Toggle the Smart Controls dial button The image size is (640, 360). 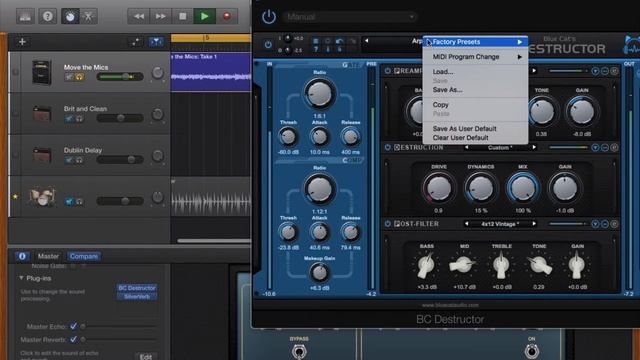pos(70,16)
